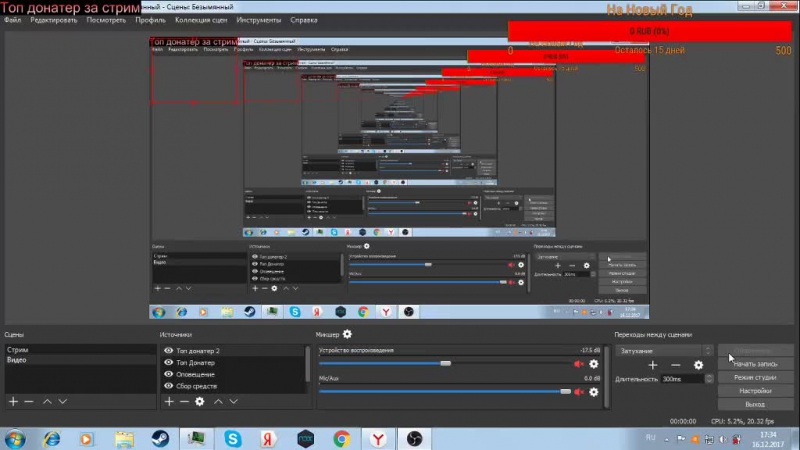Image resolution: width=800 pixels, height=450 pixels.
Task: Remove scene transition with minus
Action: point(676,365)
